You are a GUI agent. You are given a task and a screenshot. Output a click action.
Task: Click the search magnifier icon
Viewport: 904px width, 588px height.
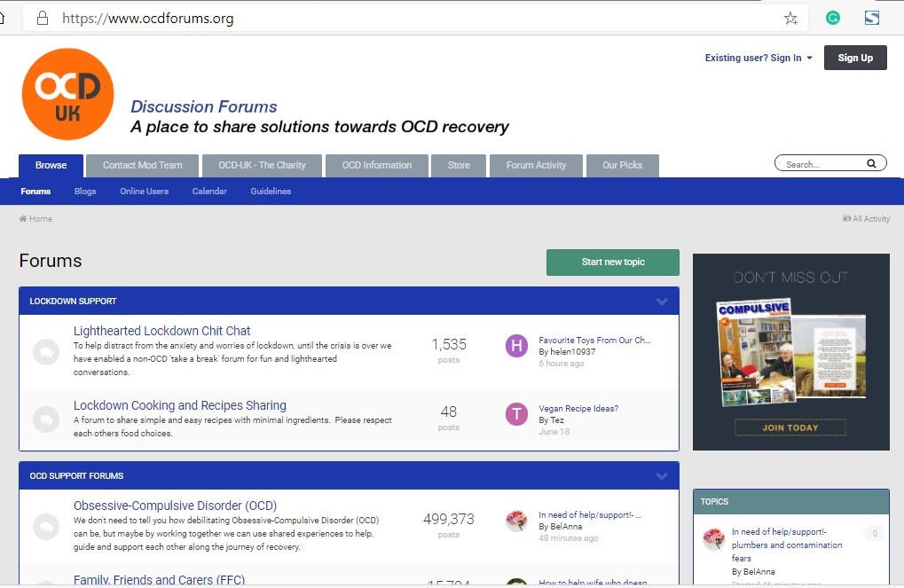(870, 163)
